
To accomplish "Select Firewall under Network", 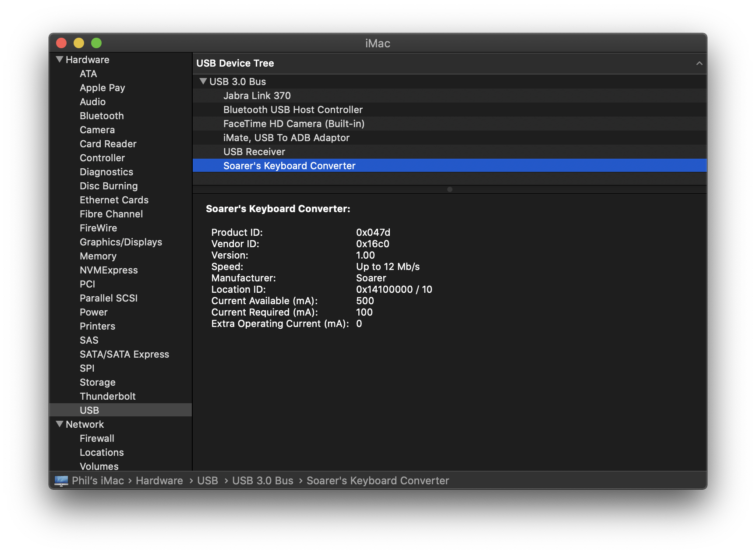I will 97,438.
